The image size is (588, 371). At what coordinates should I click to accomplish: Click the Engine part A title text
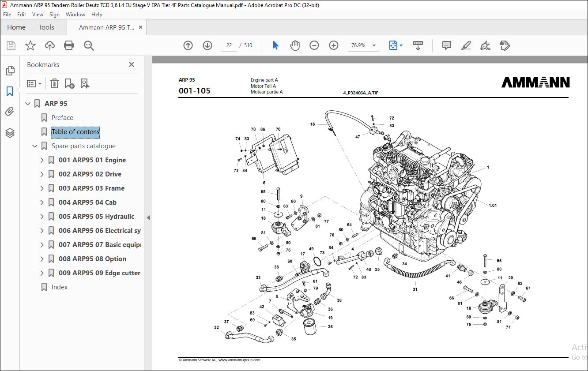tap(264, 80)
